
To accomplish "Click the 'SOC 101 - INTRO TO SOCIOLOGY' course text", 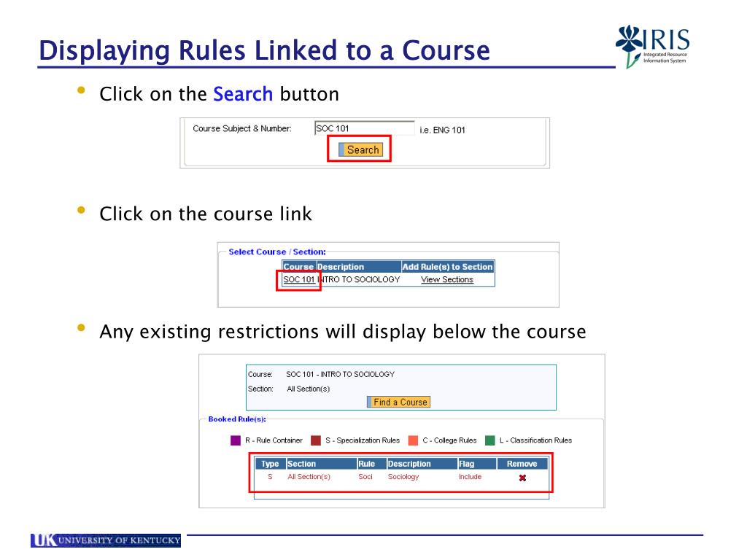I will (x=340, y=374).
